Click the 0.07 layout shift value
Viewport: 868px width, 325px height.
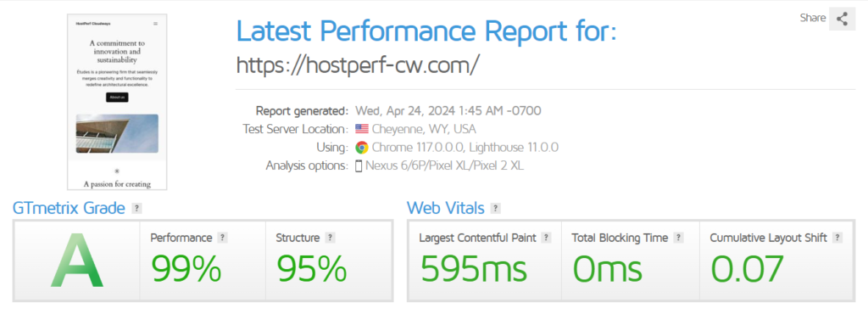coord(748,269)
